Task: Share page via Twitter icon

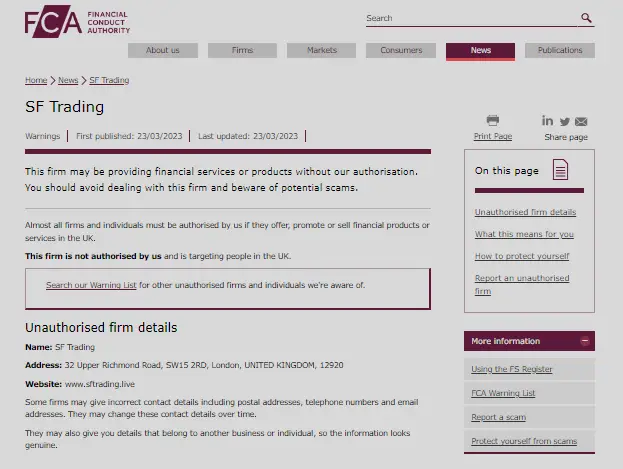Action: pyautogui.click(x=565, y=122)
